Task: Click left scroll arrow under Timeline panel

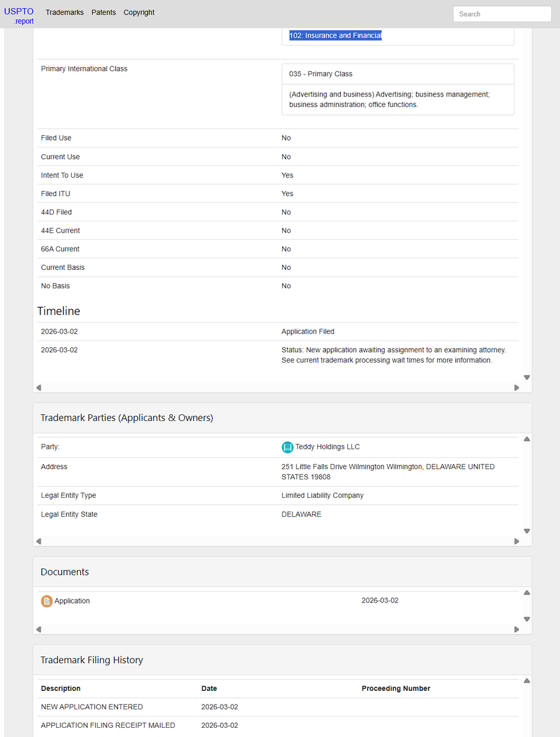Action: [x=39, y=388]
